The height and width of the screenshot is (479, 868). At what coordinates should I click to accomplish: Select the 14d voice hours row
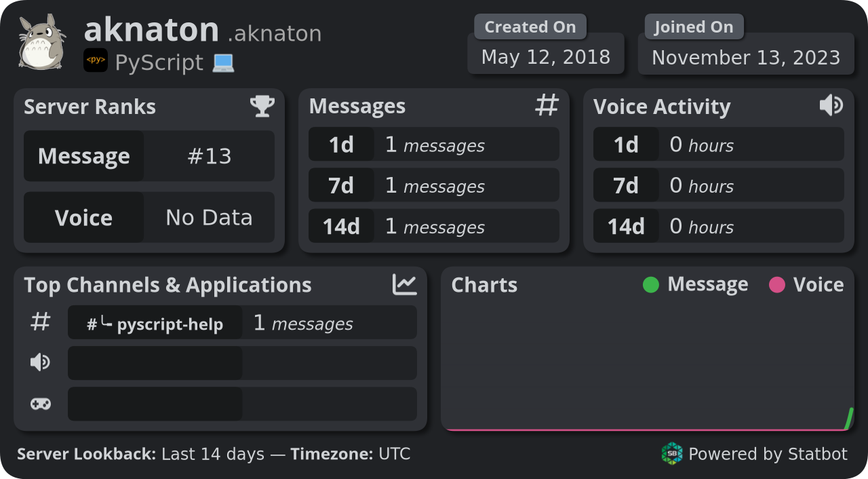[x=718, y=226]
